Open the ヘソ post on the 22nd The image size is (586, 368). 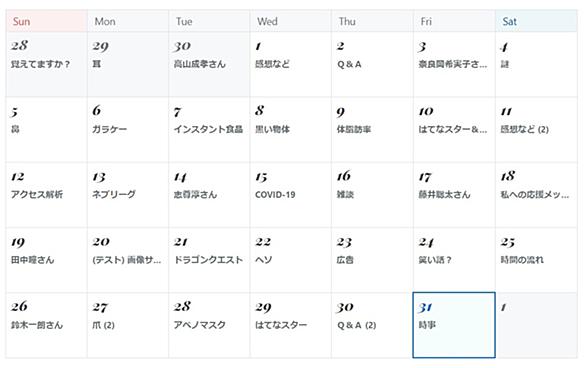coord(263,260)
